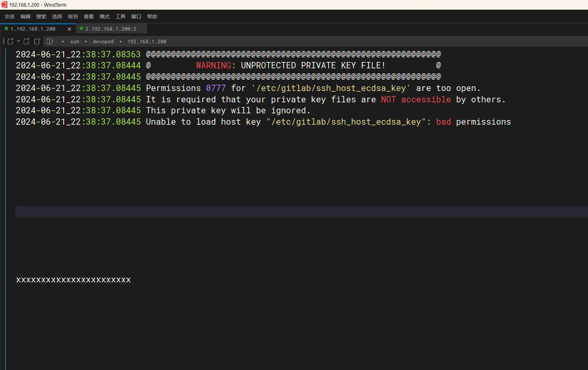Click the new session icon in toolbar
Screen dimensions: 588x370
tap(10, 41)
